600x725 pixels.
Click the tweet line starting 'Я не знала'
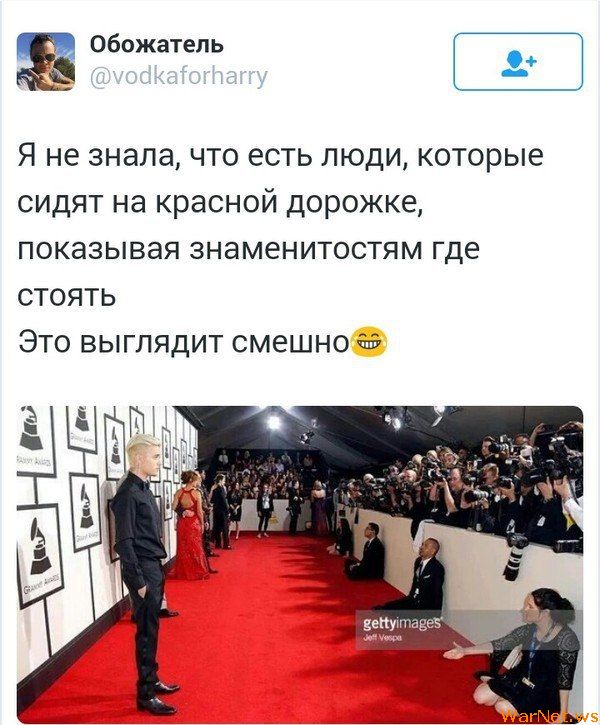(281, 155)
